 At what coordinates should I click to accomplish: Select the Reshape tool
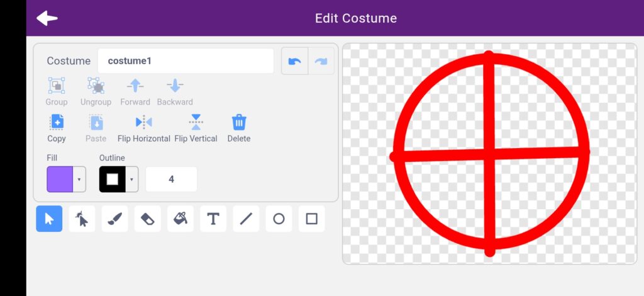point(82,219)
